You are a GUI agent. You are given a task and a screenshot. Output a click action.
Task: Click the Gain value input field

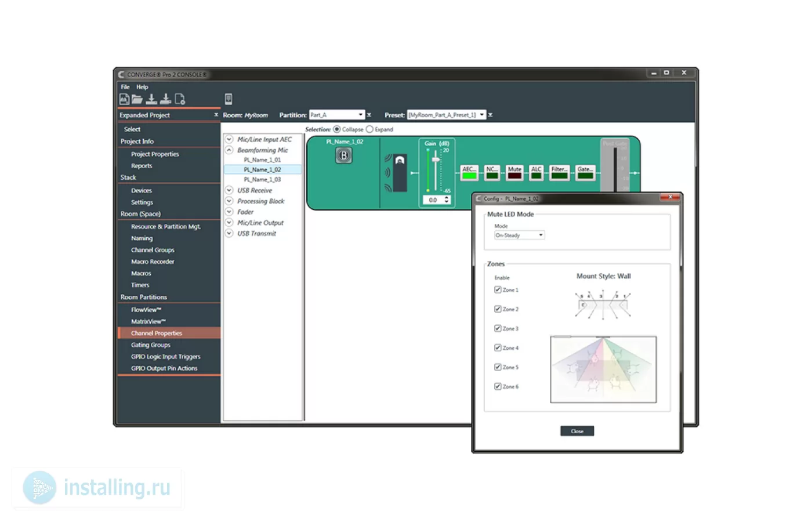433,200
